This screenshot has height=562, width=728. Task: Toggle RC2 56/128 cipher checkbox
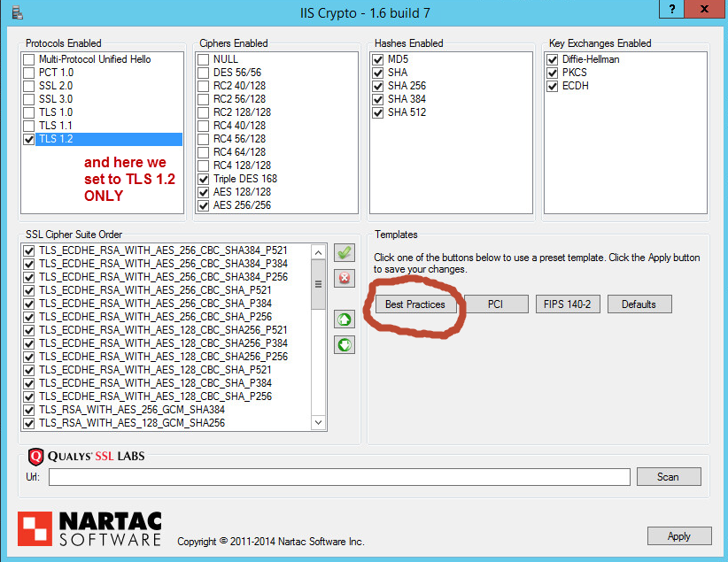pyautogui.click(x=203, y=99)
